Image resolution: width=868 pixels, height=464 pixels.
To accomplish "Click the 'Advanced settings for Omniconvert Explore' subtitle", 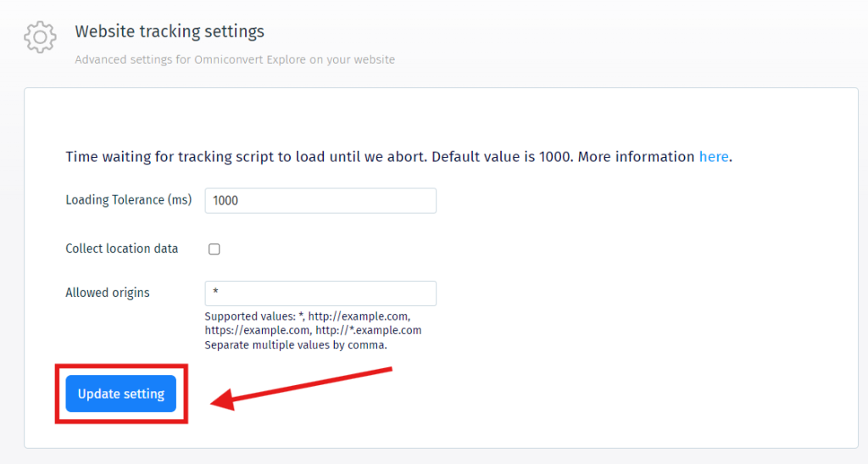I will [235, 60].
